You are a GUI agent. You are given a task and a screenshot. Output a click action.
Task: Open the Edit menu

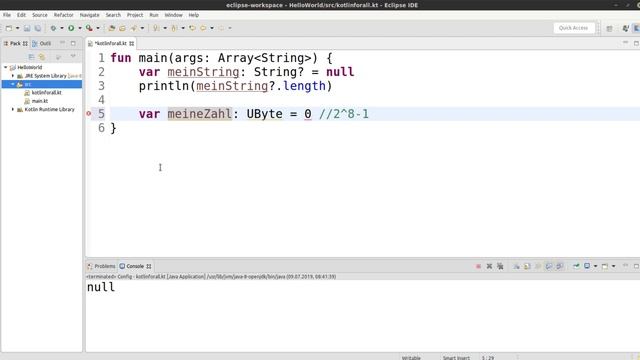point(21,15)
